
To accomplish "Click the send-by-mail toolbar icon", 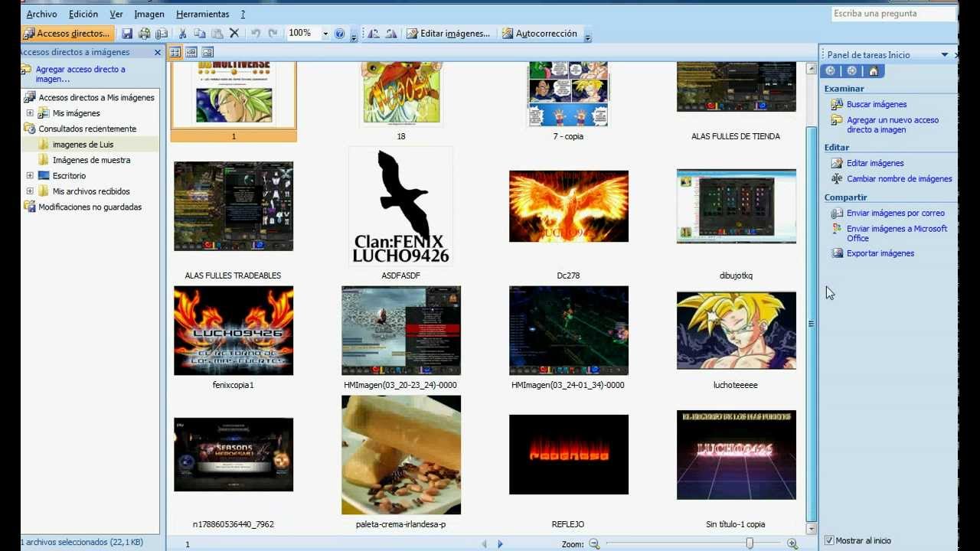I will click(162, 34).
